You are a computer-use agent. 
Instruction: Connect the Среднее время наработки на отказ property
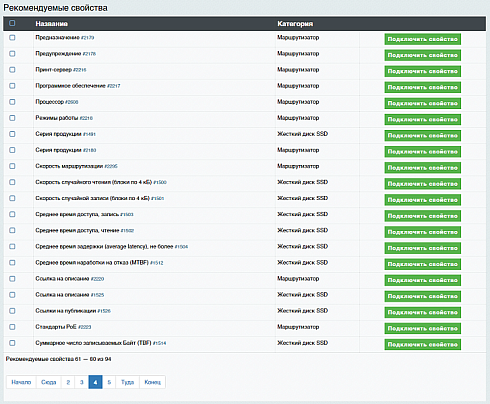coord(423,264)
